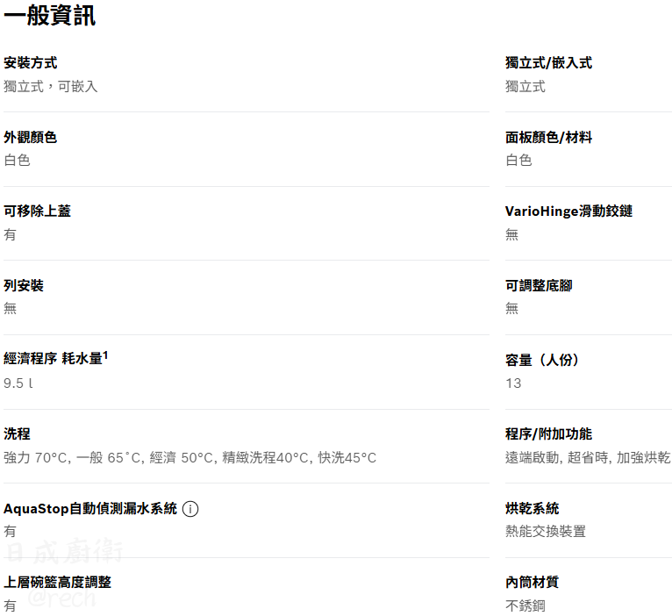Select the 洗程 label
Viewport: 672px width, 616px height.
click(x=18, y=433)
